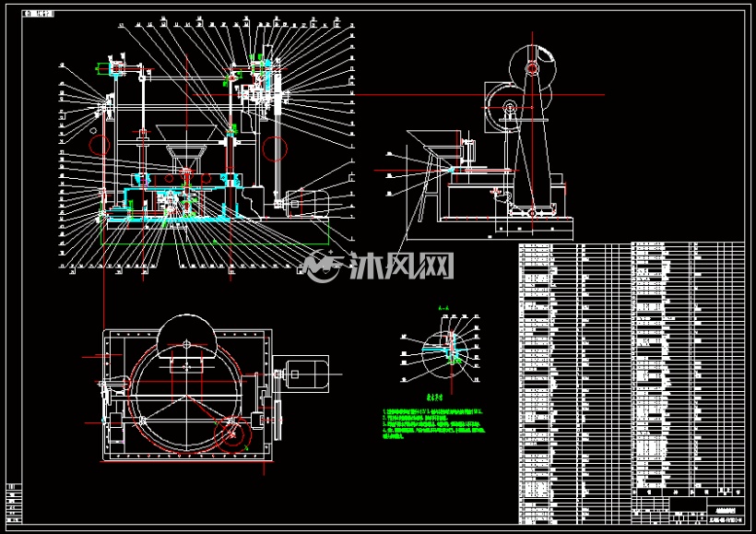Select the large upper pulley wheel in side view
This screenshot has width=756, height=534.
532,68
